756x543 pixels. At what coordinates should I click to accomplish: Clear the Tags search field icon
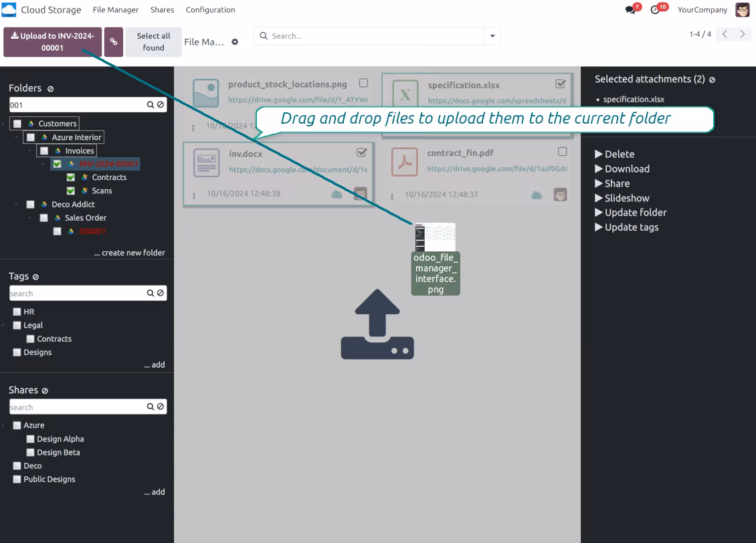tap(161, 293)
